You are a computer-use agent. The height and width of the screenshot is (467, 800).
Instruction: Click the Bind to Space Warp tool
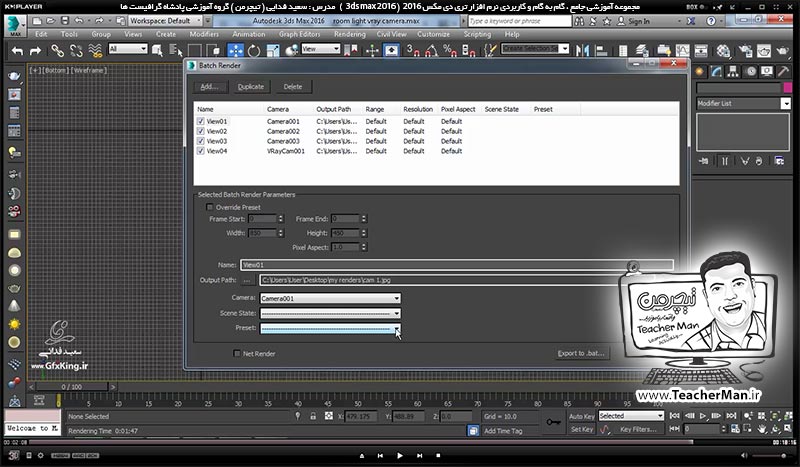[95, 51]
